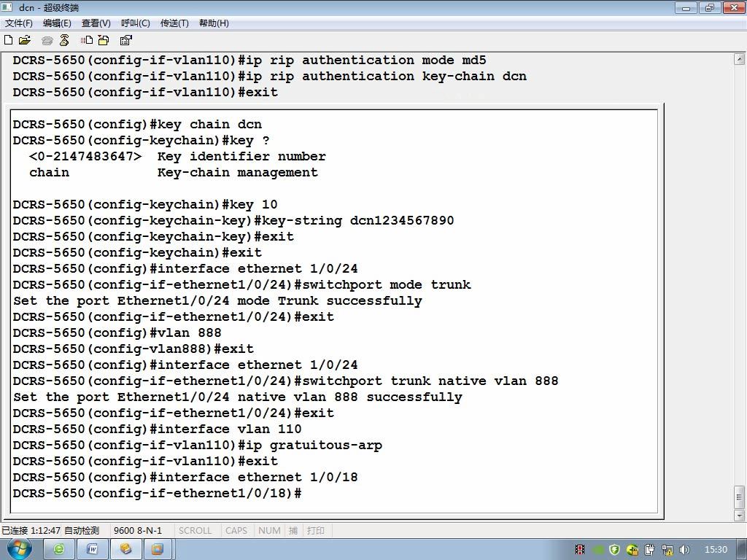This screenshot has width=747, height=560.
Task: Click the CAPS status indicator
Action: (x=236, y=531)
